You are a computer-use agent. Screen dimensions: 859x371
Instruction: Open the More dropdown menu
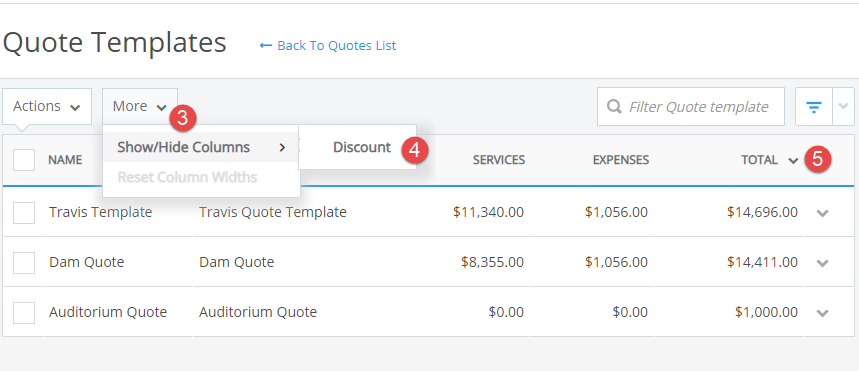click(x=140, y=106)
